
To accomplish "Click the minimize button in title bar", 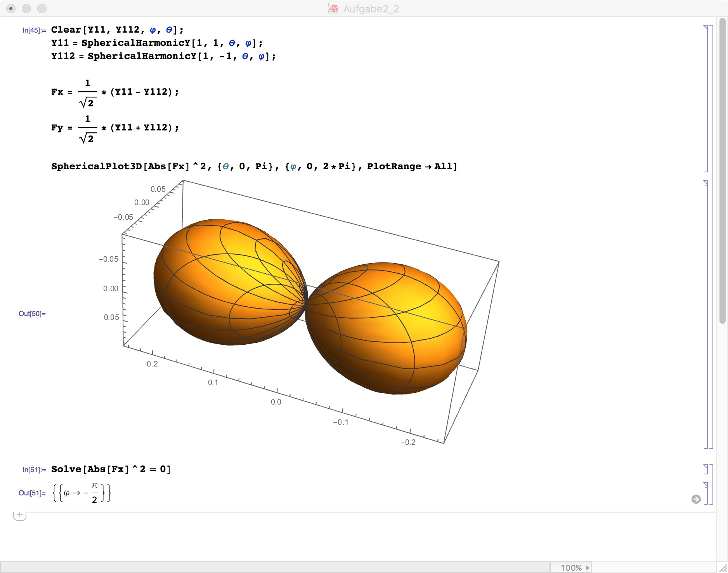I will (x=26, y=9).
